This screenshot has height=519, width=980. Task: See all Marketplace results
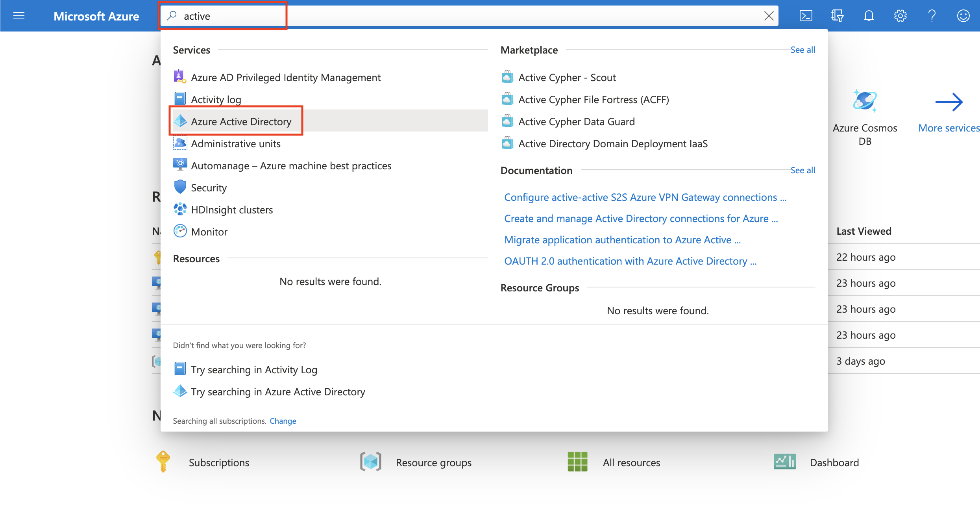[x=802, y=50]
